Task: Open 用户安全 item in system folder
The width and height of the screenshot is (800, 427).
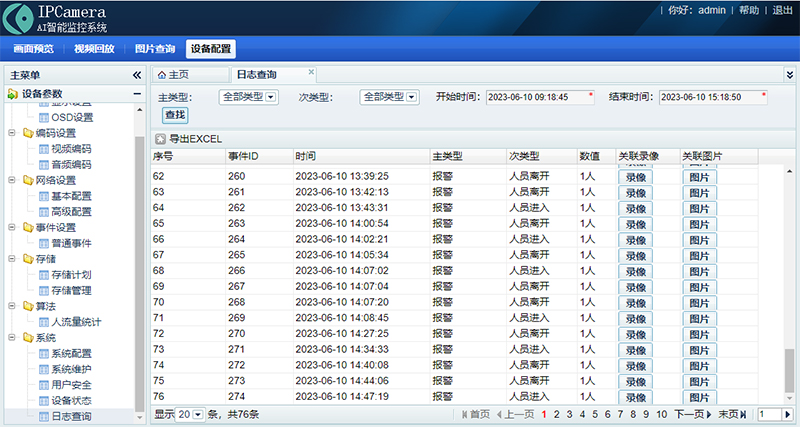Action: point(71,384)
